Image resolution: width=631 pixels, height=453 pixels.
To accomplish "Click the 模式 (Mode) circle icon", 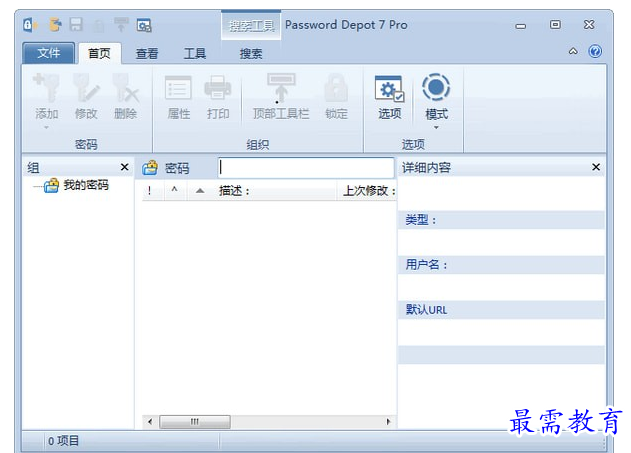I will point(436,87).
